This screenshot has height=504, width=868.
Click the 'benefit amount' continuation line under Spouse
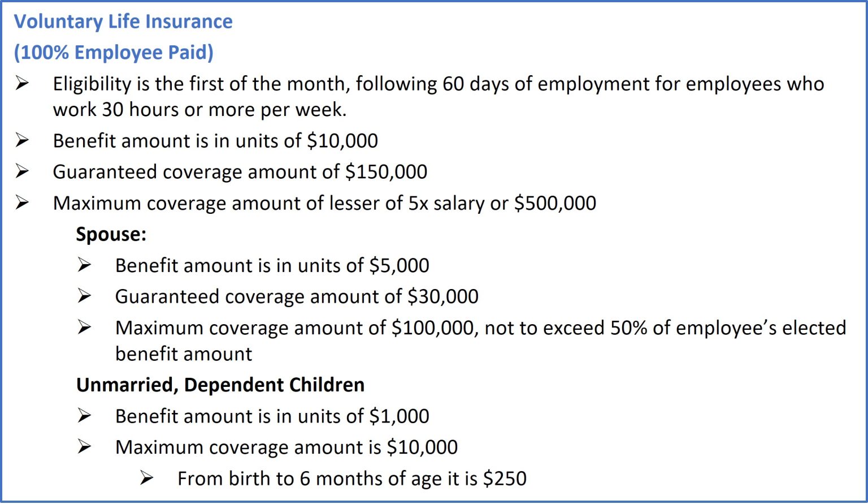(184, 354)
